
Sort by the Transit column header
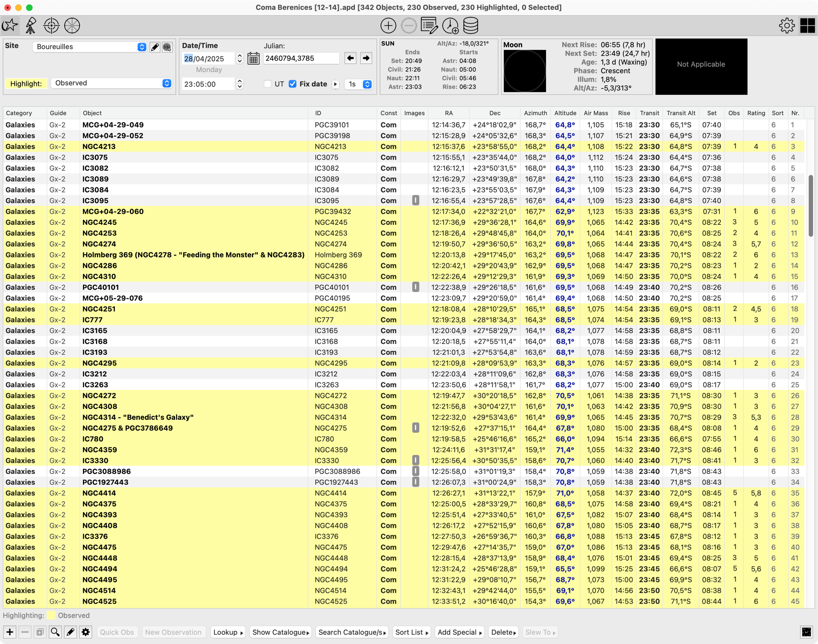649,113
